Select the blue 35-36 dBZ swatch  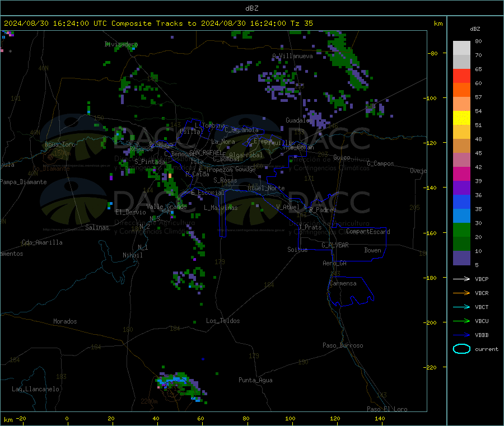461,202
